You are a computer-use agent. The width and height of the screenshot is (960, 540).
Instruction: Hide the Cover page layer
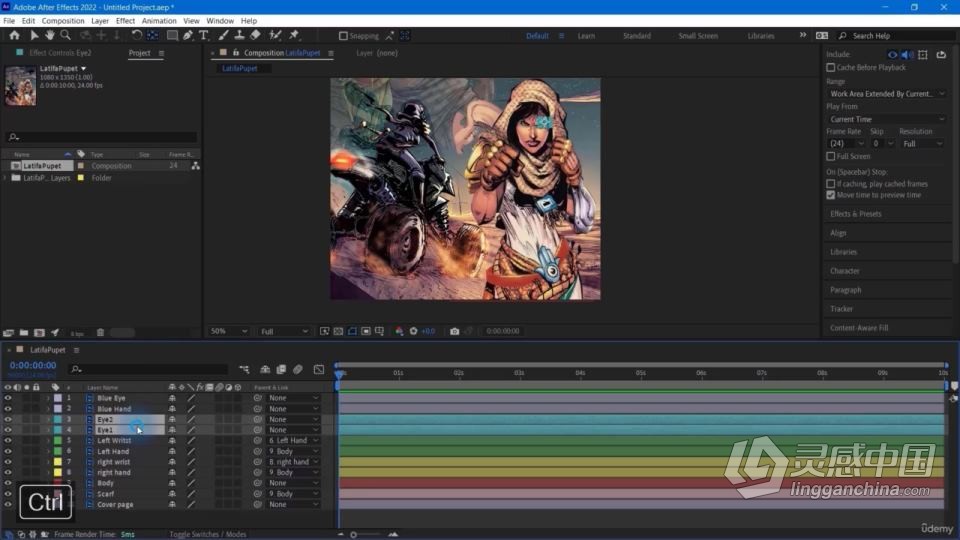point(8,504)
